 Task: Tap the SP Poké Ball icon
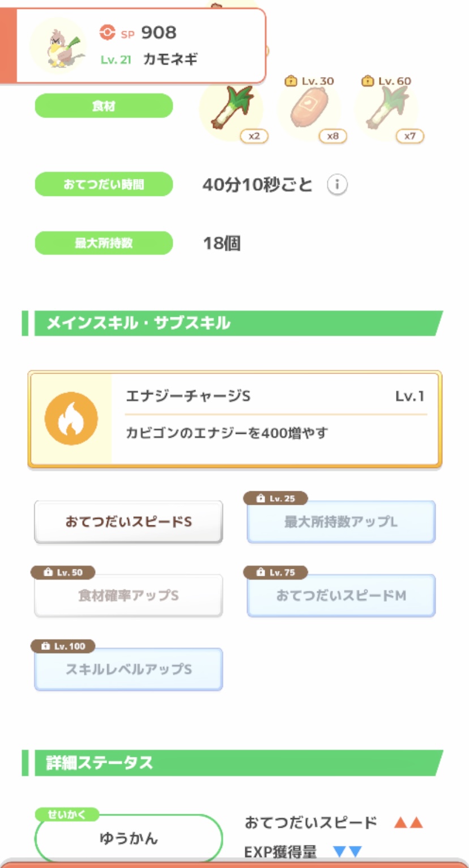click(x=106, y=33)
